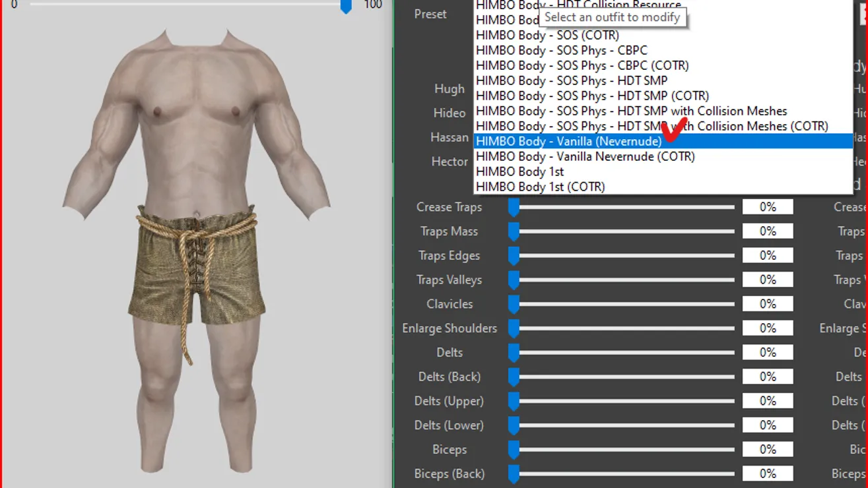
Task: Pick HIMBO Body - SOS Phys - HDT SMP
Action: [571, 80]
